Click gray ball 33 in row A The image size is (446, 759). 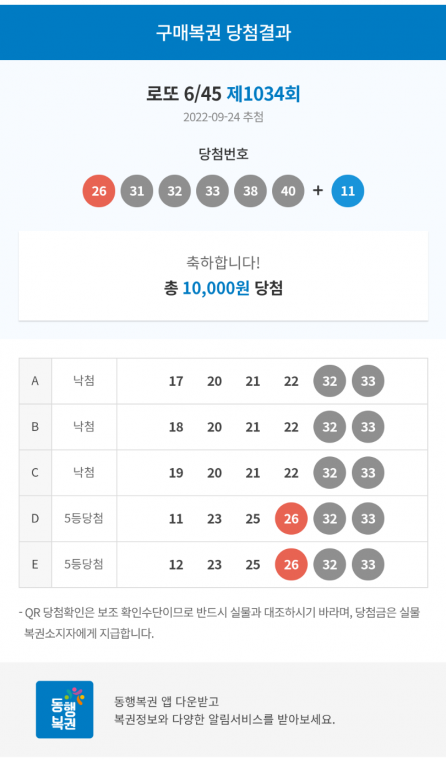point(368,381)
